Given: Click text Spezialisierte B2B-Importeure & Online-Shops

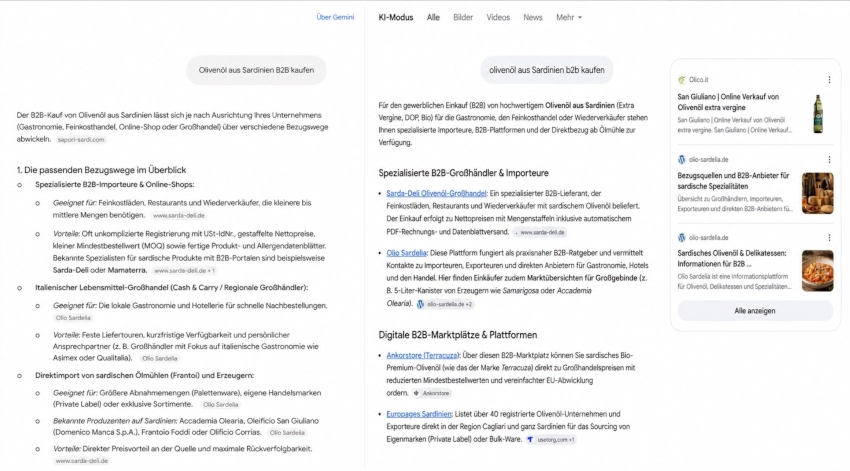Looking at the screenshot, I should 114,184.
